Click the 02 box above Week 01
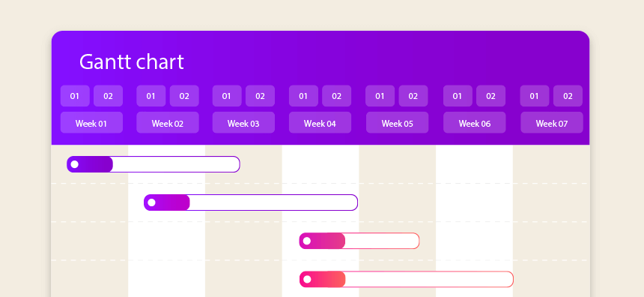This screenshot has height=297, width=644. tap(108, 96)
